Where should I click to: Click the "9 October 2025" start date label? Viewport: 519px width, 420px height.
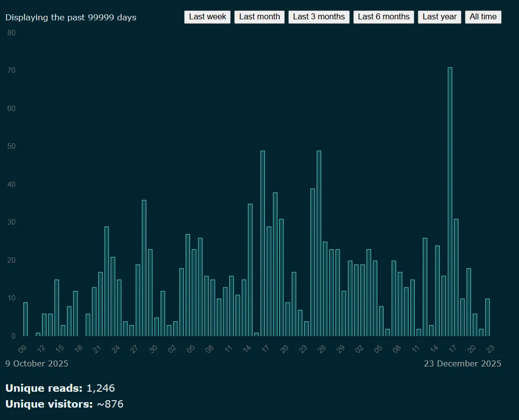coord(37,363)
